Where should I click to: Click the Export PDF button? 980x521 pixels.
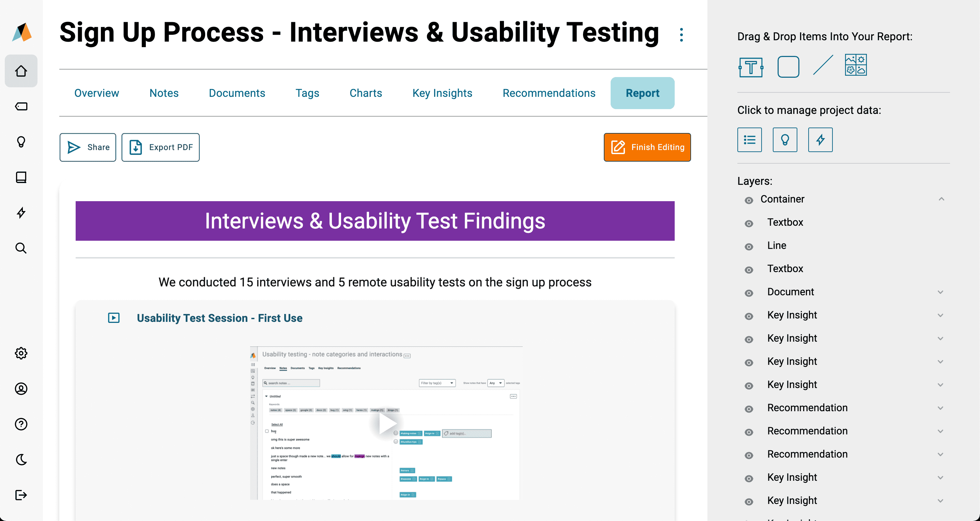[160, 147]
